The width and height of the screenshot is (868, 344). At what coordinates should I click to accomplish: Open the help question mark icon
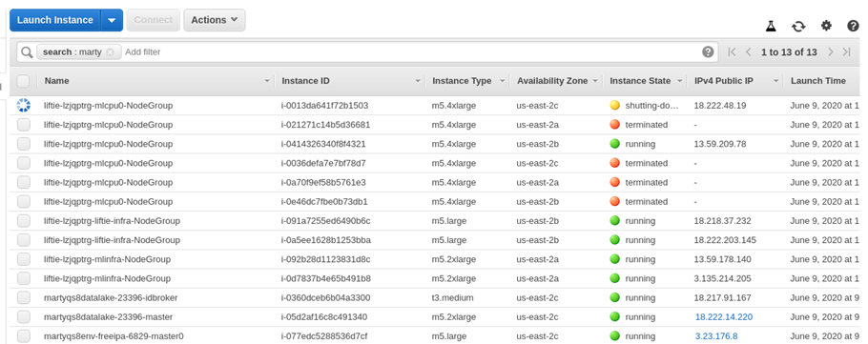point(853,26)
